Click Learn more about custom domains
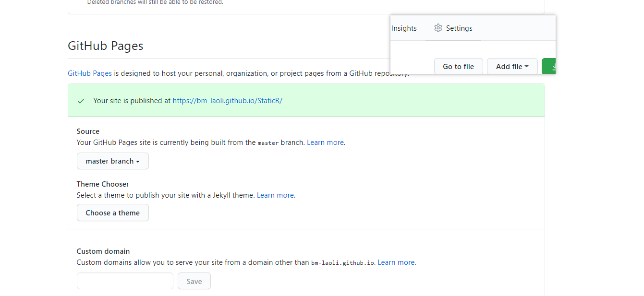The width and height of the screenshot is (644, 296). (x=396, y=262)
